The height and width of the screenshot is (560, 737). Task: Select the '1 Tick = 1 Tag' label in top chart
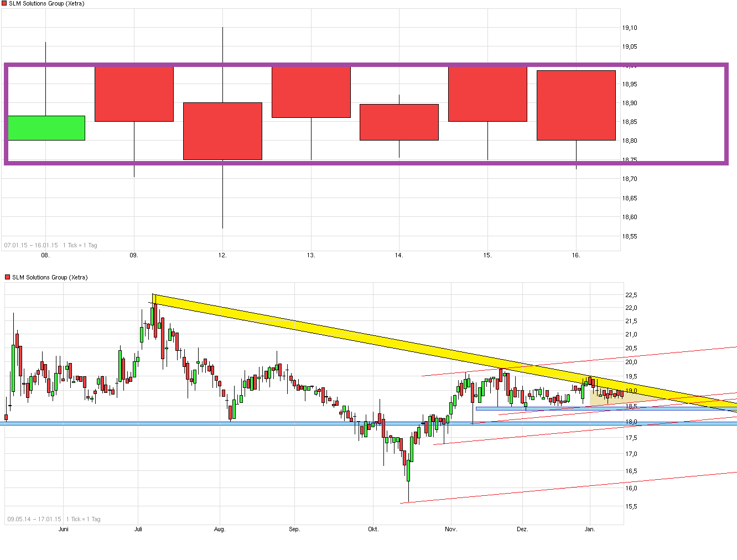80,245
